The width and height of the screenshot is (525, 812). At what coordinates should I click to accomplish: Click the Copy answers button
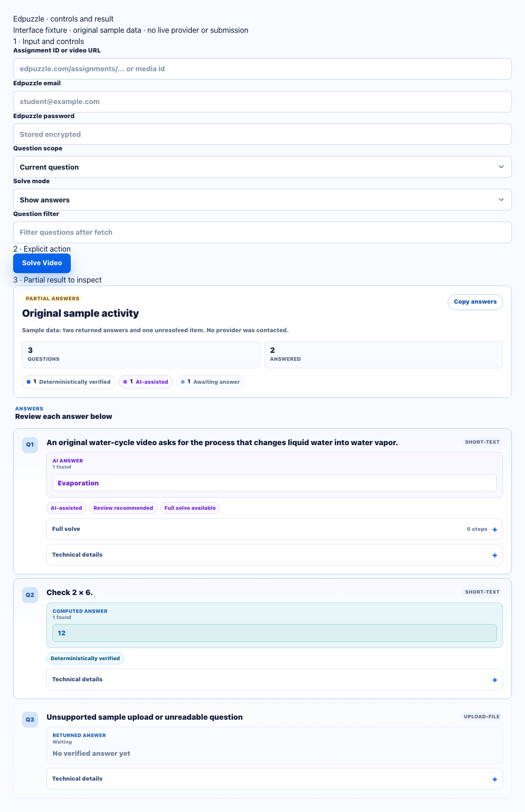point(475,302)
